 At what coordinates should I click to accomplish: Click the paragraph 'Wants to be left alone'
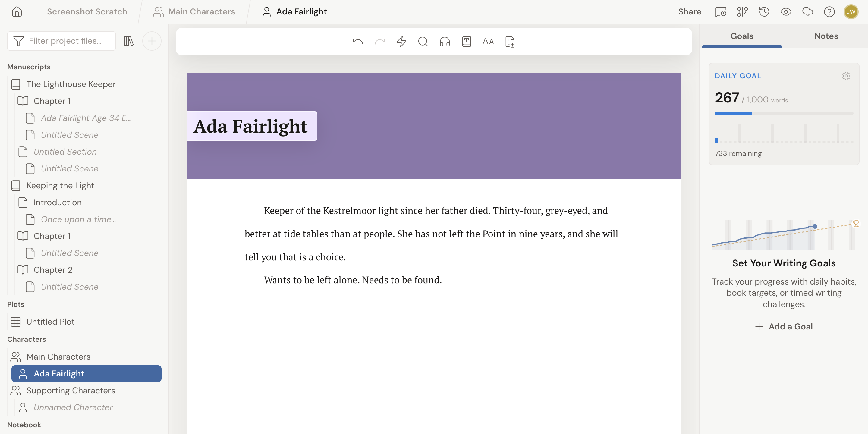353,280
